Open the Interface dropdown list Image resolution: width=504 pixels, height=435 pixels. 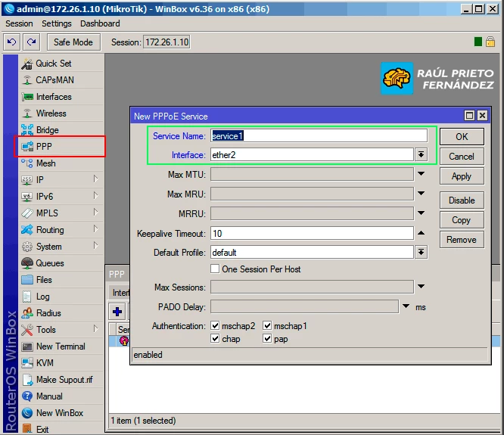[421, 155]
